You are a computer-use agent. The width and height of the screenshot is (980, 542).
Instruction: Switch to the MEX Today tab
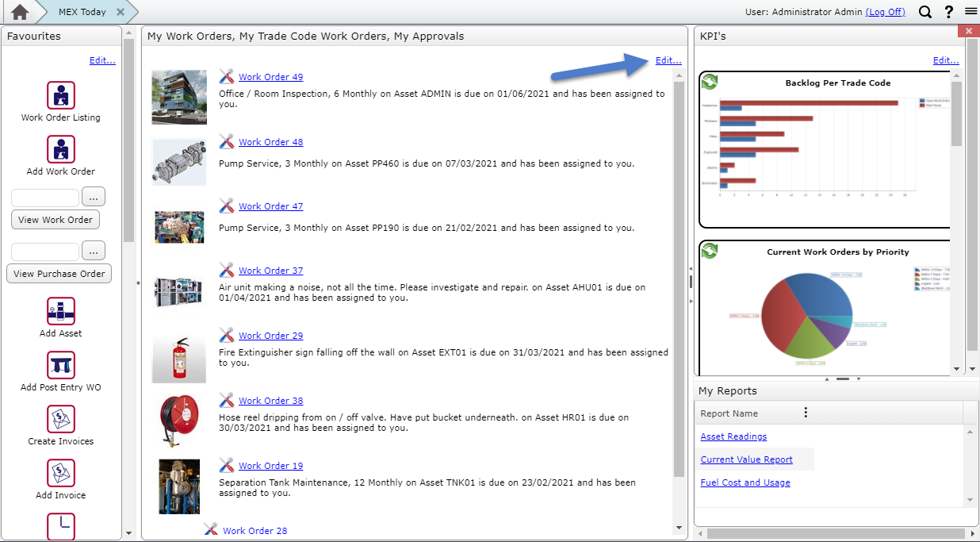click(81, 12)
